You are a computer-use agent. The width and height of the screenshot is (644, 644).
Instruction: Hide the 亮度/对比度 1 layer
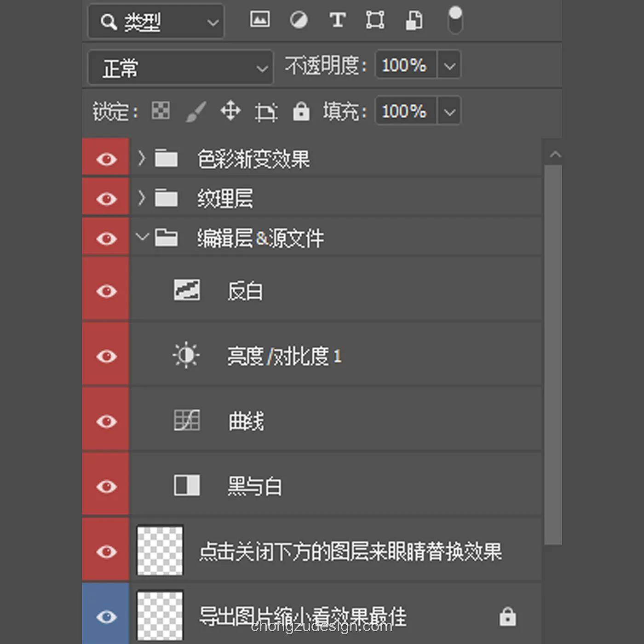[106, 356]
